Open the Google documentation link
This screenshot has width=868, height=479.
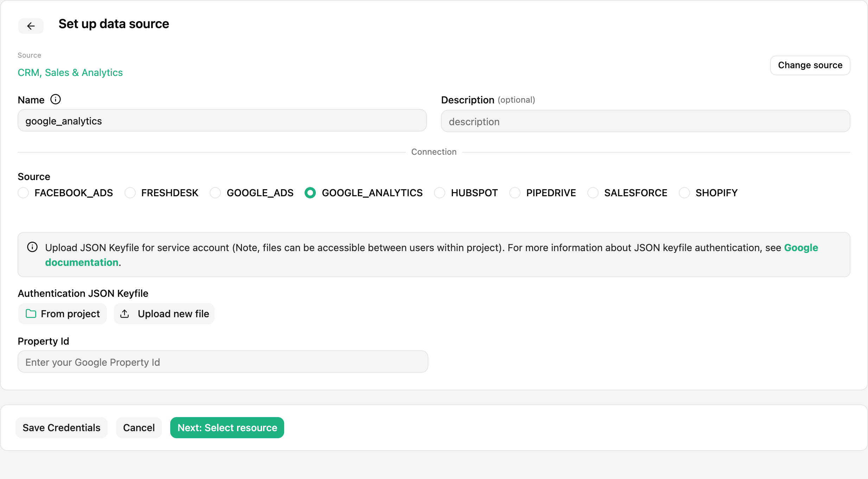tap(801, 248)
